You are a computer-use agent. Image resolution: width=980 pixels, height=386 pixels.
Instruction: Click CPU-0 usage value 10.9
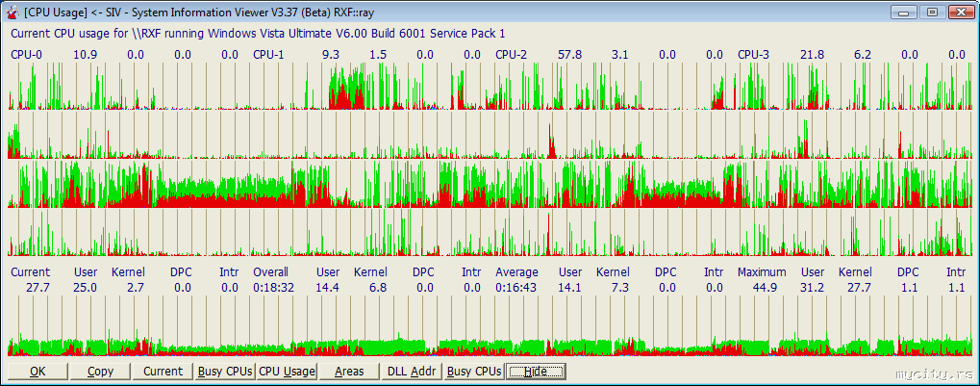(85, 55)
